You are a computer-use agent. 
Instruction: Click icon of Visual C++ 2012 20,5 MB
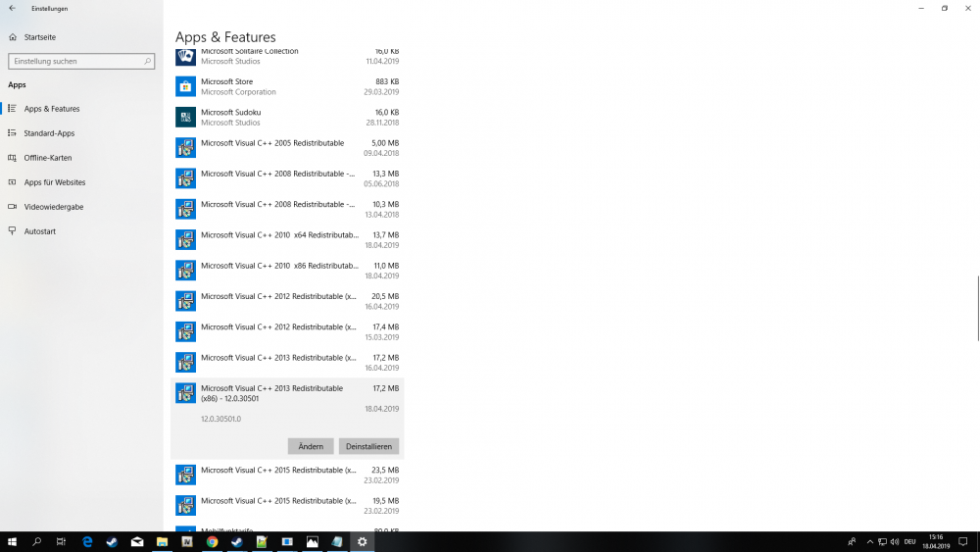click(185, 301)
